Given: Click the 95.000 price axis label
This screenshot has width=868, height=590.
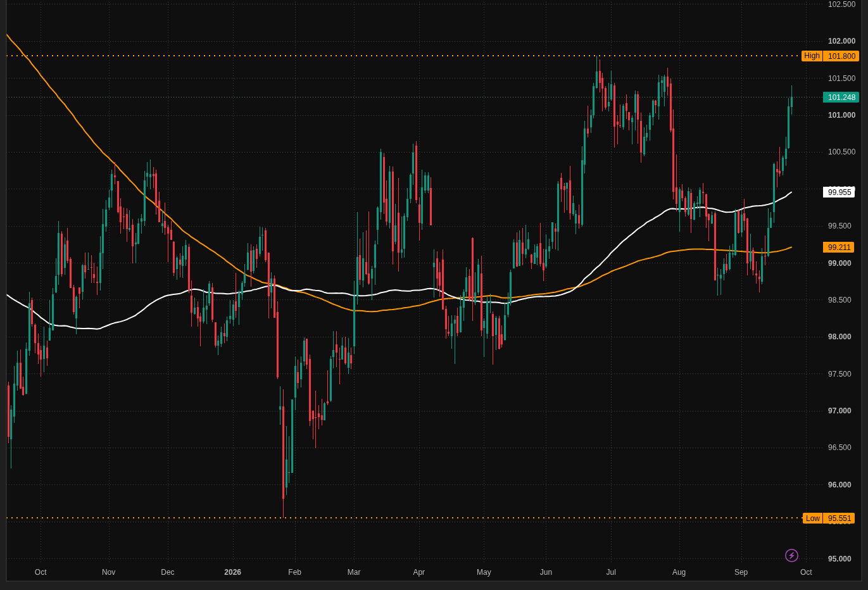Looking at the screenshot, I should coord(840,559).
